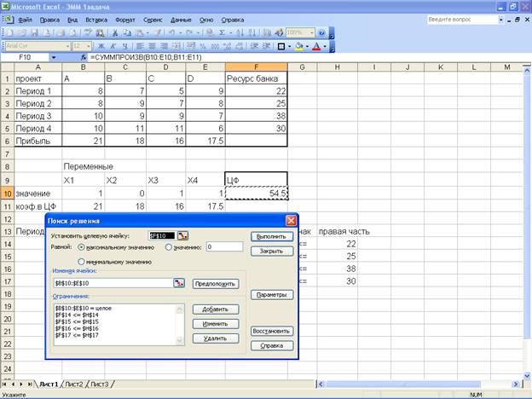Select the 'значению' radio button
Screen dimensions: 532x399
click(168, 247)
